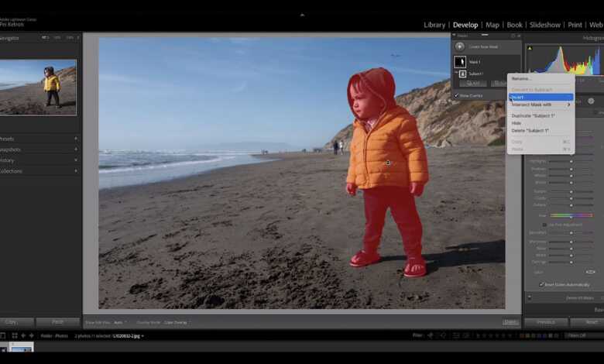Switch to the Library module
604x364 pixels.
pyautogui.click(x=434, y=25)
